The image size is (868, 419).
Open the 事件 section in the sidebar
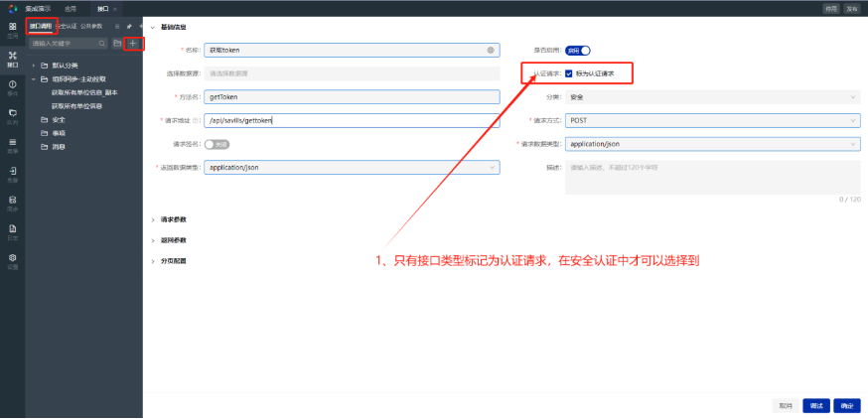12,87
